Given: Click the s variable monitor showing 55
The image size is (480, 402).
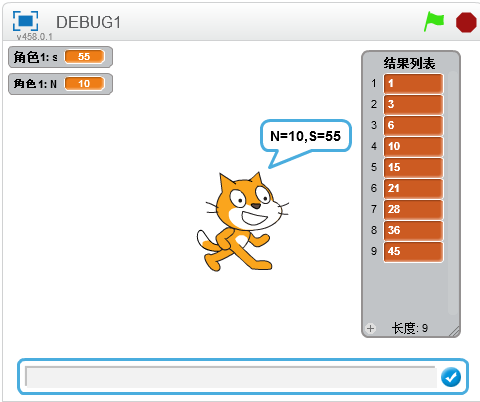Looking at the screenshot, I should [60, 57].
